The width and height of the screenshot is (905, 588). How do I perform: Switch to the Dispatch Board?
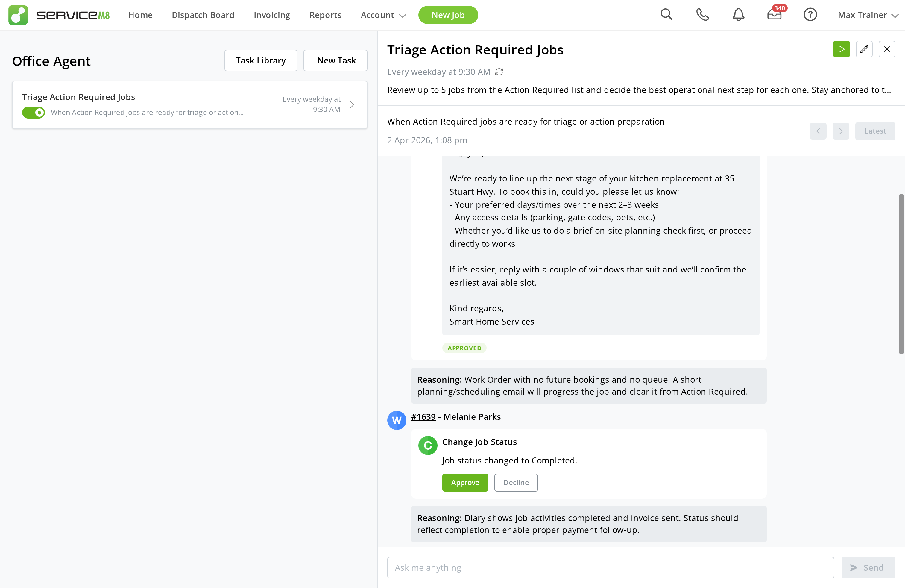[203, 15]
